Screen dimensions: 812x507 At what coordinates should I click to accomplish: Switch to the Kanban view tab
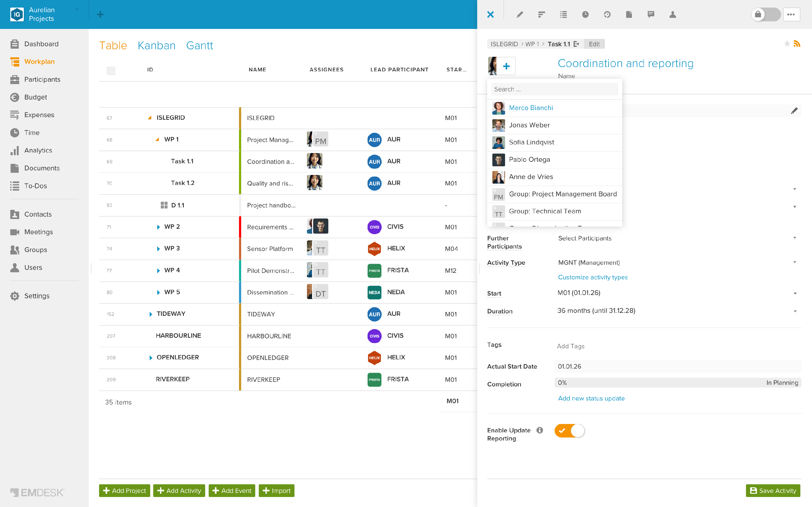pos(156,45)
